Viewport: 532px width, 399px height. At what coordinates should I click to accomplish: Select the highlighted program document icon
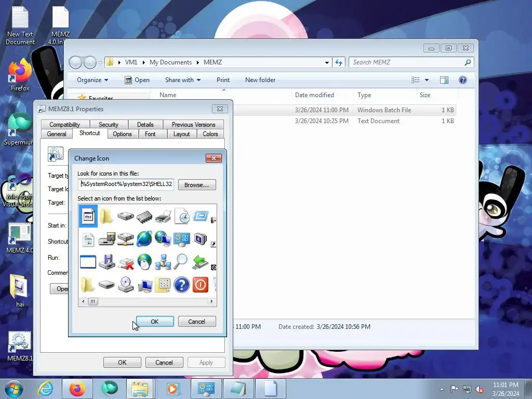click(x=88, y=216)
